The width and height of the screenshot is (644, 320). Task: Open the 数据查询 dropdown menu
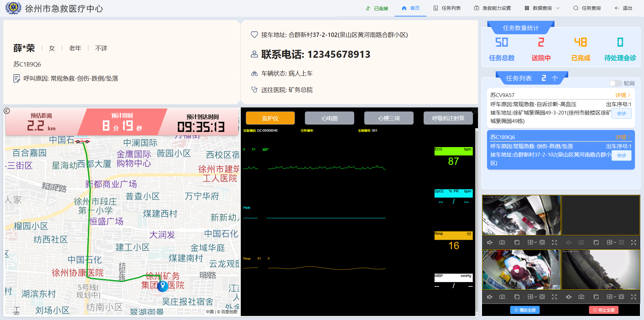[542, 8]
